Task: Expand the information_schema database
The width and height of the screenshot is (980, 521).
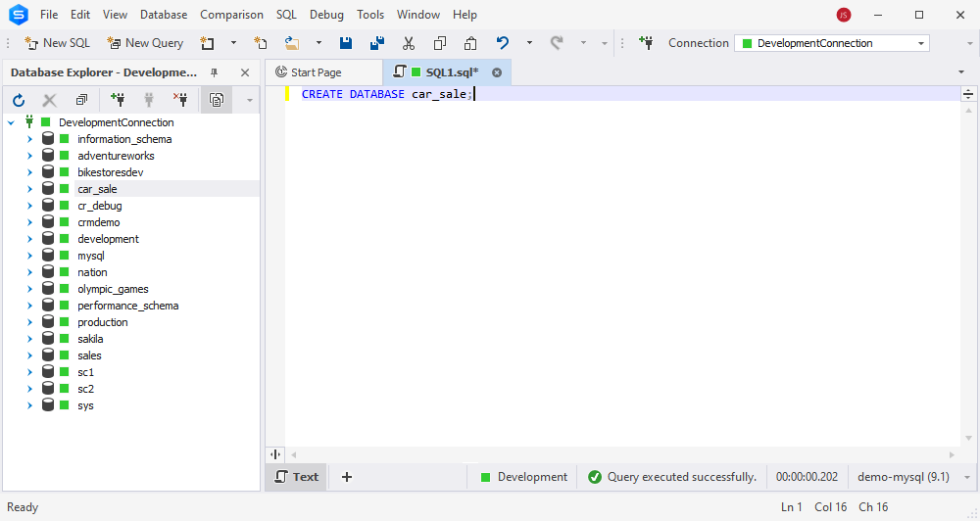Action: (x=29, y=139)
